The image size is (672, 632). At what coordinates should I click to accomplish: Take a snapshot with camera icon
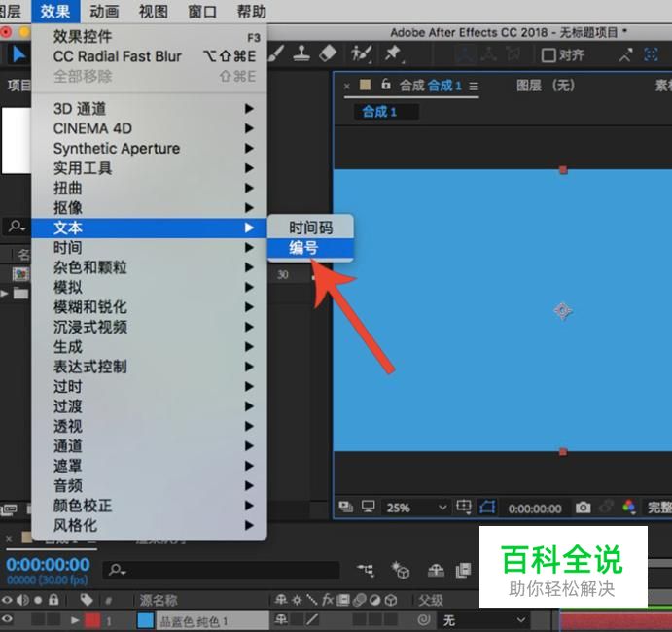(x=583, y=508)
